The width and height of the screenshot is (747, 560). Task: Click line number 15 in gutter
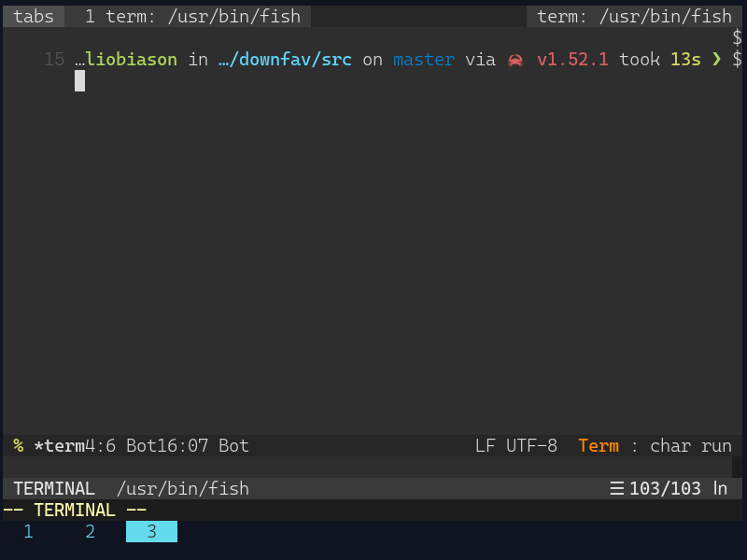(x=54, y=60)
